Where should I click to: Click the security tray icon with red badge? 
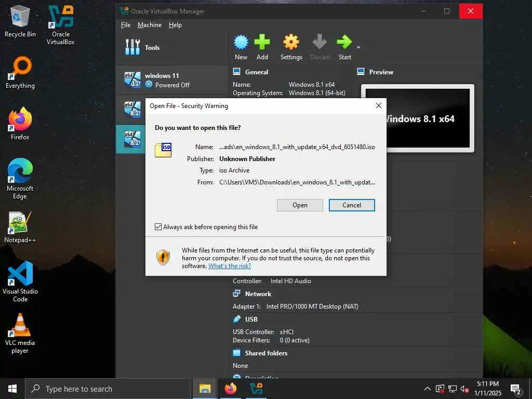pyautogui.click(x=440, y=389)
